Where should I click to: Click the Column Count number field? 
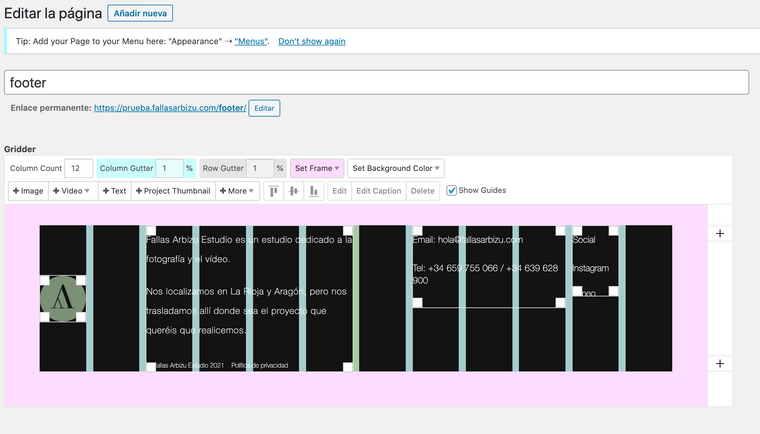(x=79, y=169)
